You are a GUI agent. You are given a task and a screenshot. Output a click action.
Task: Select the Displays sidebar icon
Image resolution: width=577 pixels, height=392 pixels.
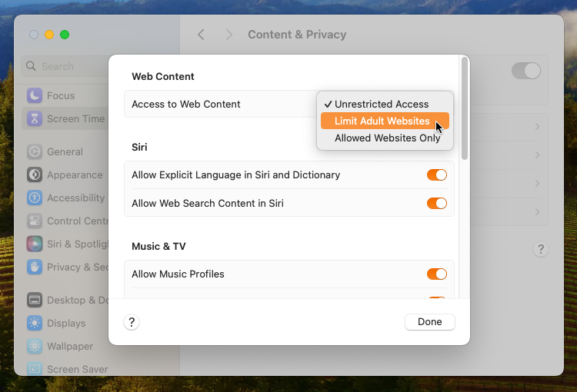point(35,323)
